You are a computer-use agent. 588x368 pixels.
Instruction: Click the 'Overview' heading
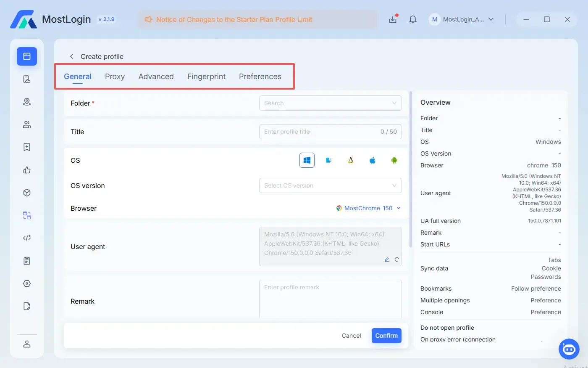coord(436,103)
